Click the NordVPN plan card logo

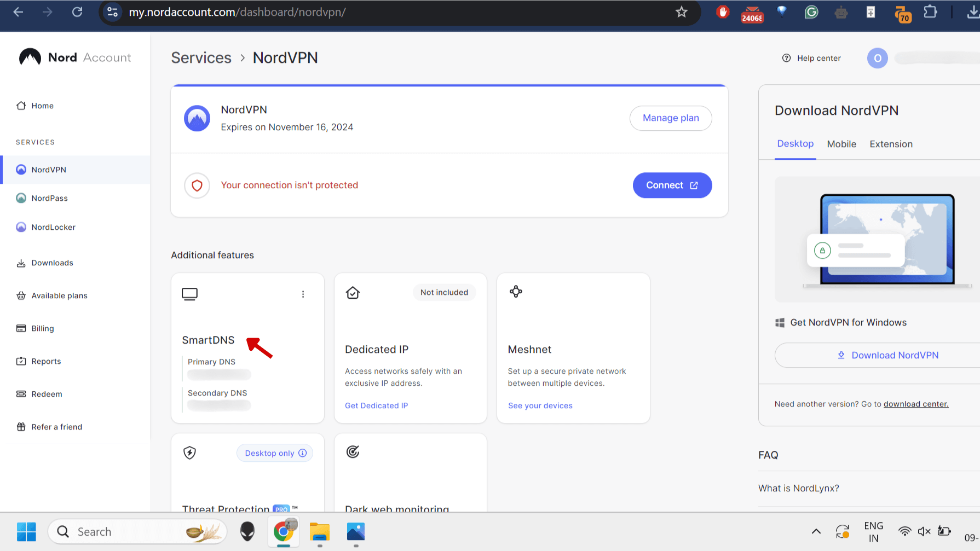[197, 118]
